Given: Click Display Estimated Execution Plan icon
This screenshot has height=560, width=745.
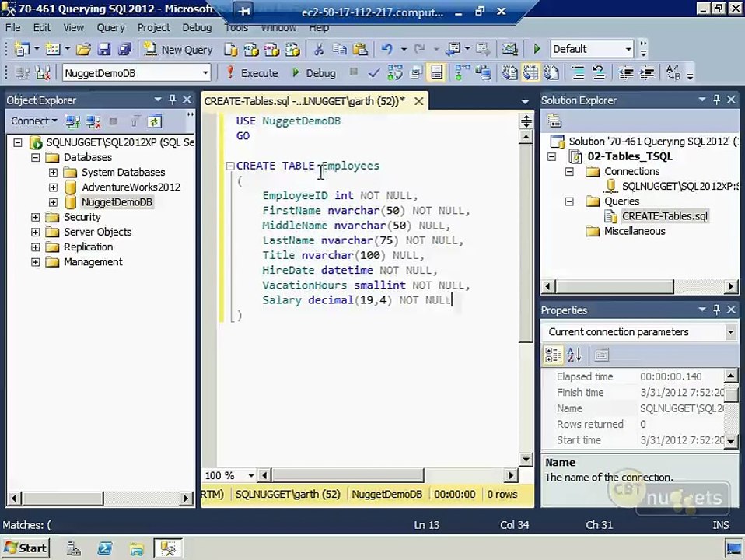Looking at the screenshot, I should tap(395, 73).
